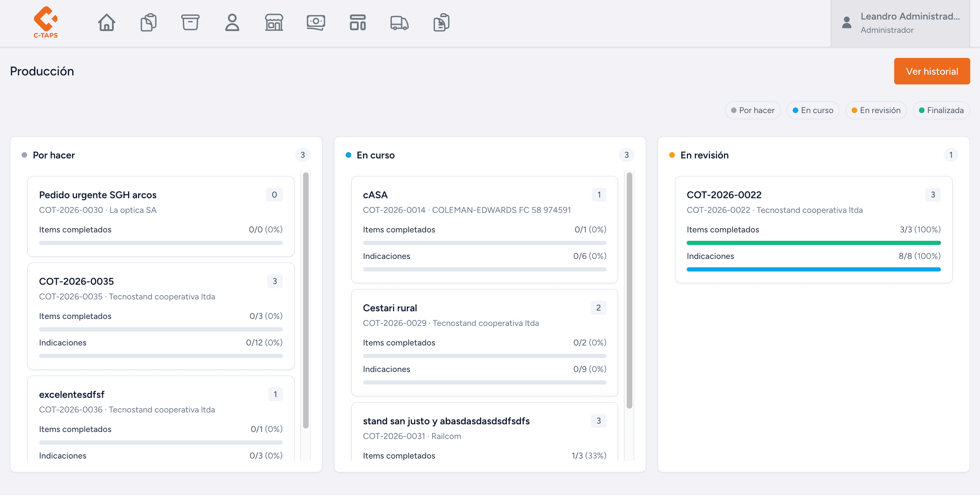This screenshot has width=980, height=499.
Task: Select the Producción page title
Action: [42, 71]
